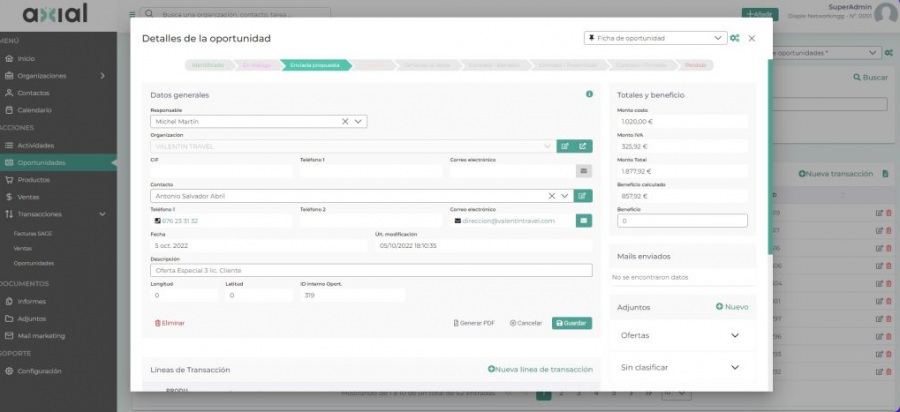The image size is (900, 412).
Task: Collapse the Transacciones sidebar section
Action: [x=102, y=214]
